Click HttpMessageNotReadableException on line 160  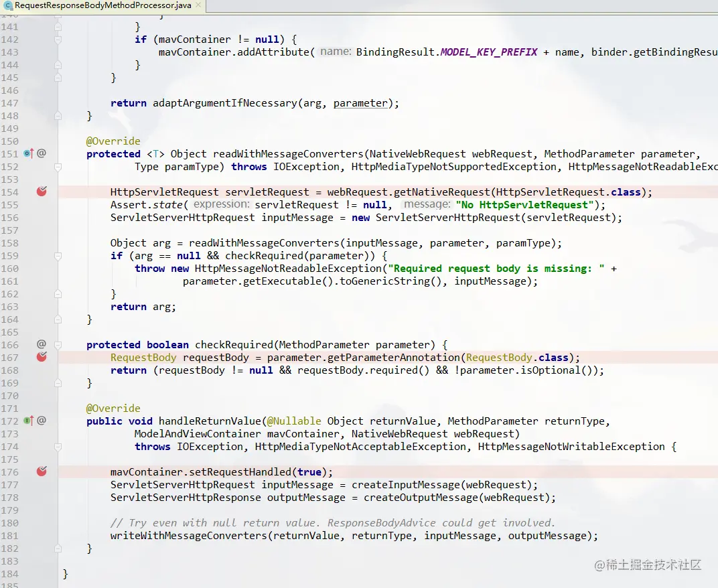pyautogui.click(x=288, y=269)
